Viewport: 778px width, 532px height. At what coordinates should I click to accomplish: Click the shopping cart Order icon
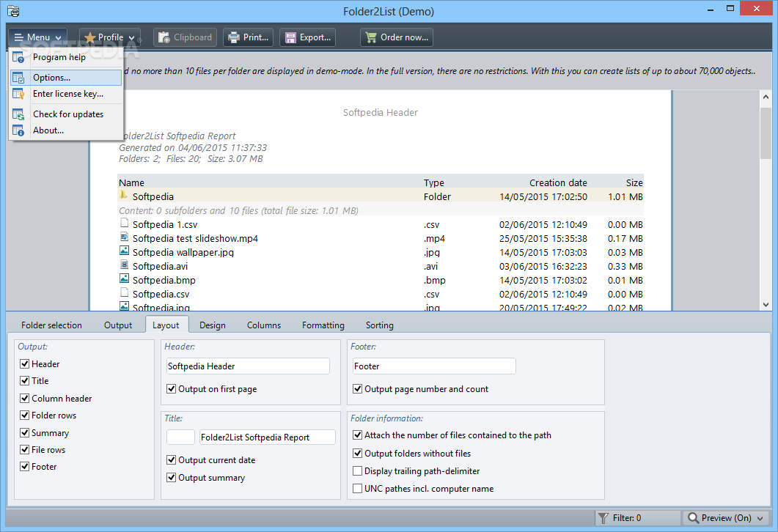point(370,37)
